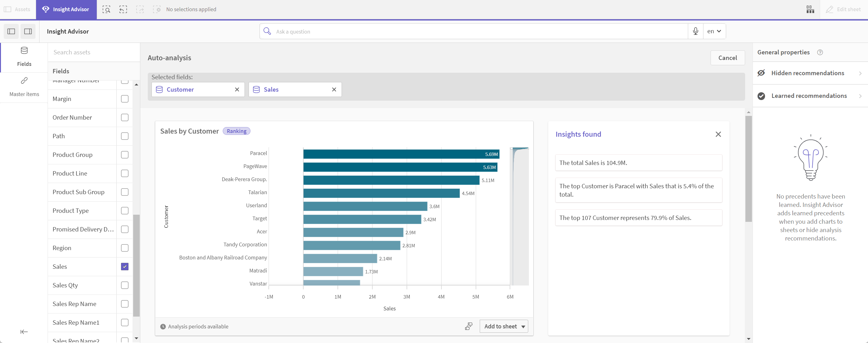
Task: Enable the Product Line field checkbox
Action: click(124, 173)
